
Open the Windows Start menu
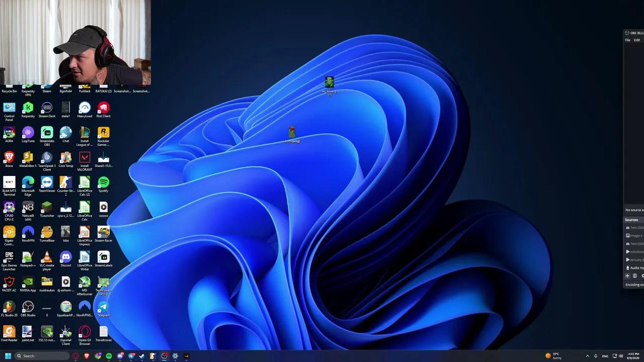click(x=8, y=356)
